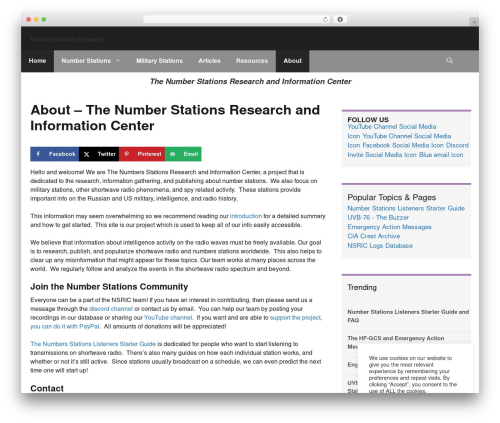This screenshot has height=423, width=500.
Task: Open Military Stations menu item
Action: click(x=159, y=61)
